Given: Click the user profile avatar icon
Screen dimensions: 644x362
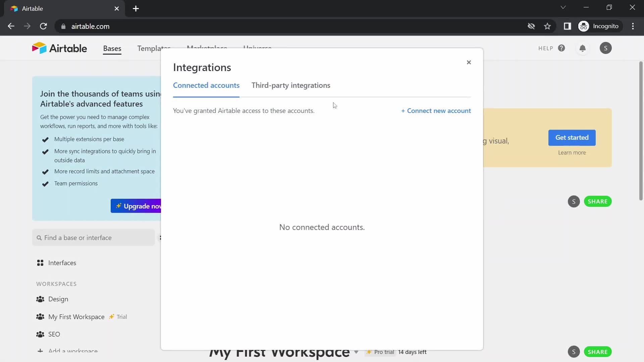Looking at the screenshot, I should [606, 48].
